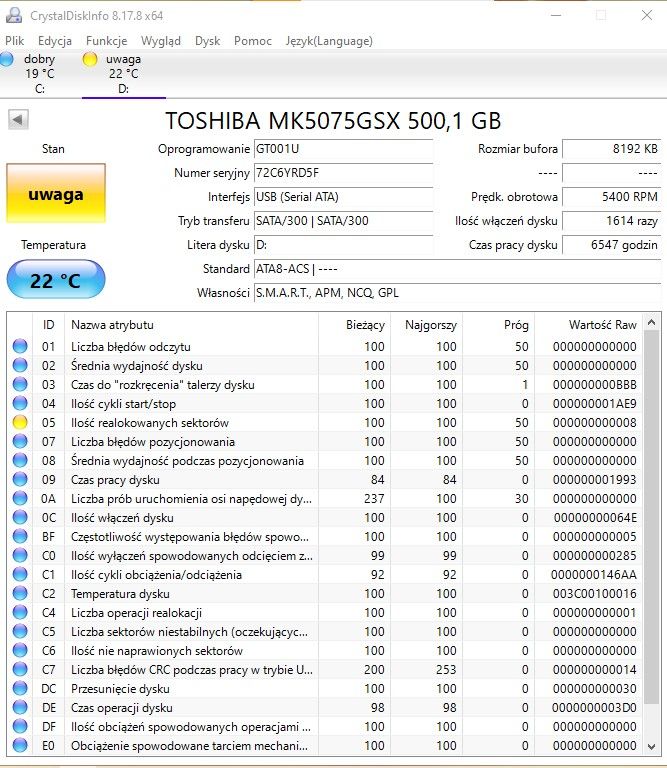
Task: Click status circle for attribute C2 temperature
Action: click(x=20, y=594)
